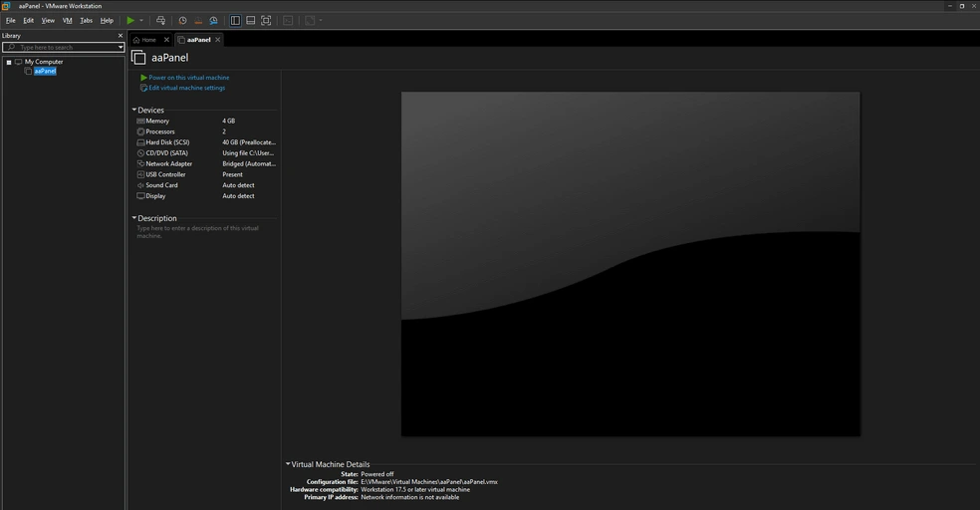
Task: Click the home icon on Home tab
Action: tap(136, 40)
